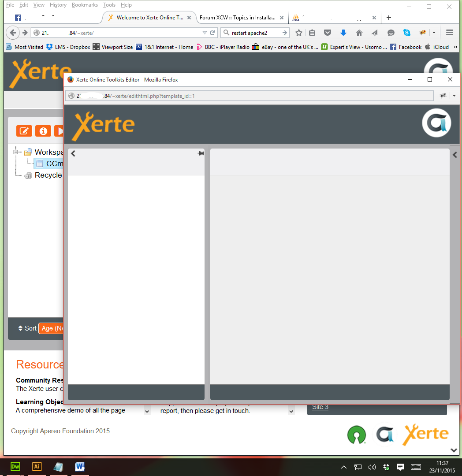The image size is (462, 476).
Task: Open the Hello chat bubble icon
Action: pos(391,33)
